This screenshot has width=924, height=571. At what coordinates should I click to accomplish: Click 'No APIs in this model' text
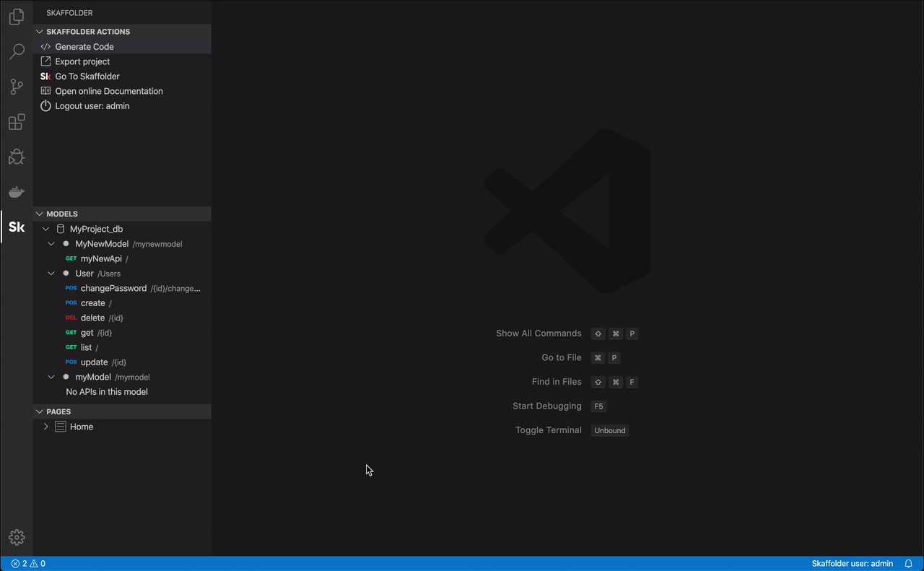tap(107, 392)
